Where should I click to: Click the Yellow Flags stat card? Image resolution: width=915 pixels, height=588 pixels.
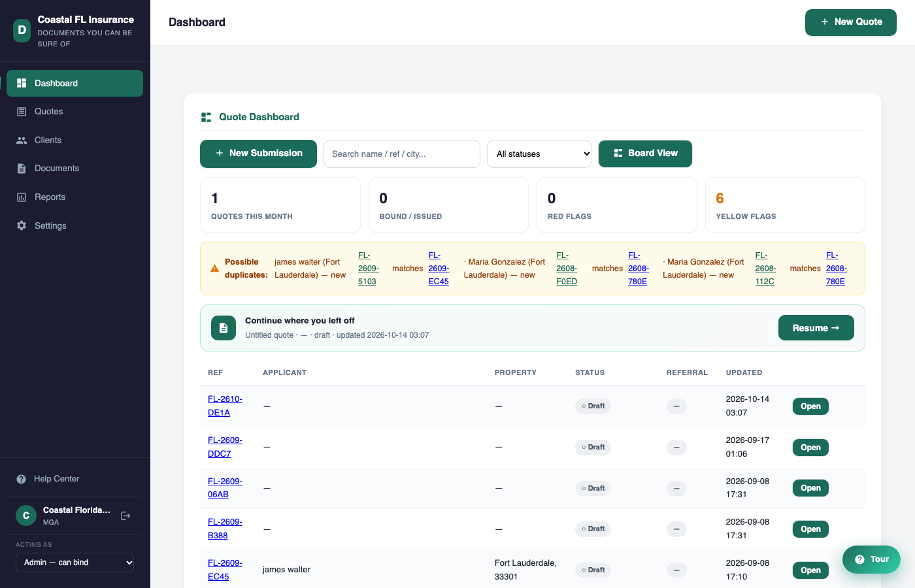click(785, 205)
